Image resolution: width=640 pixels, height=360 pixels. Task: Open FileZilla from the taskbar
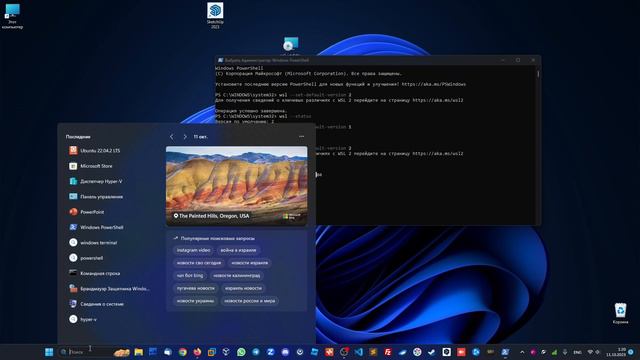point(388,352)
